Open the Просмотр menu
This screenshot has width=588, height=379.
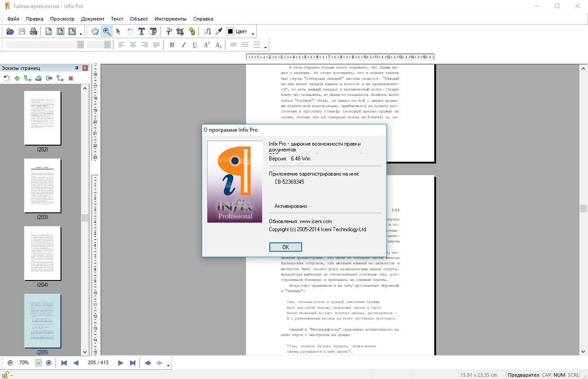(62, 19)
